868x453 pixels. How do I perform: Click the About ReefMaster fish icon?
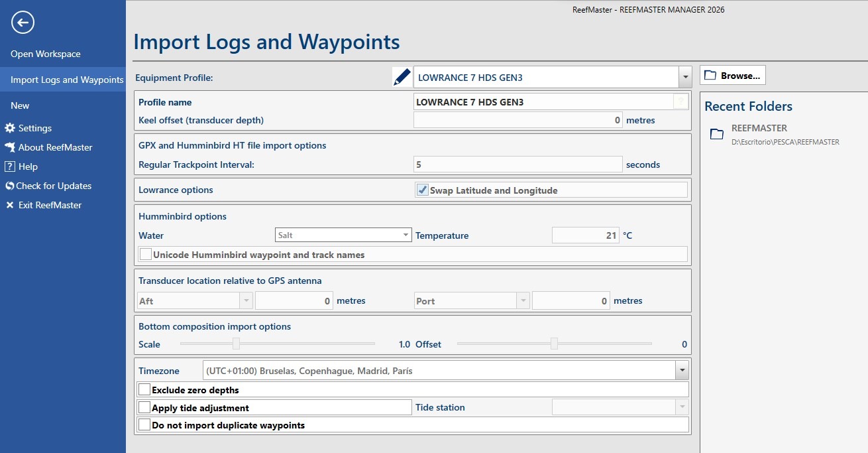point(9,147)
